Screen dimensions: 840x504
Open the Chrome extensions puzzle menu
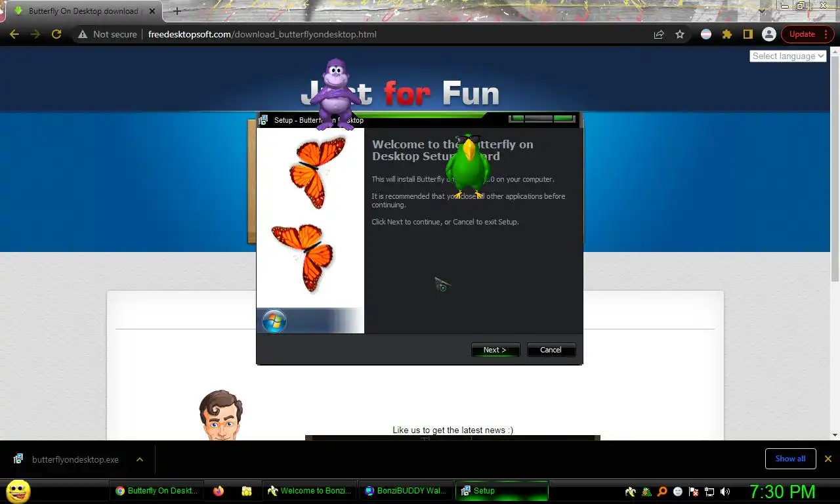point(726,34)
